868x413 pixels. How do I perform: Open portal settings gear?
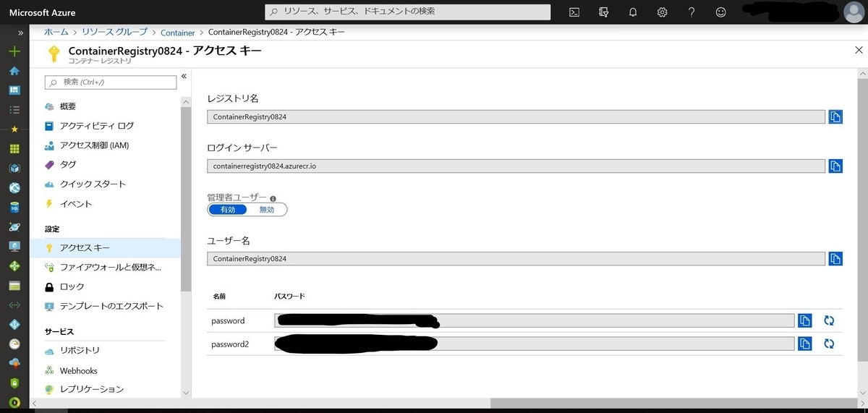662,12
